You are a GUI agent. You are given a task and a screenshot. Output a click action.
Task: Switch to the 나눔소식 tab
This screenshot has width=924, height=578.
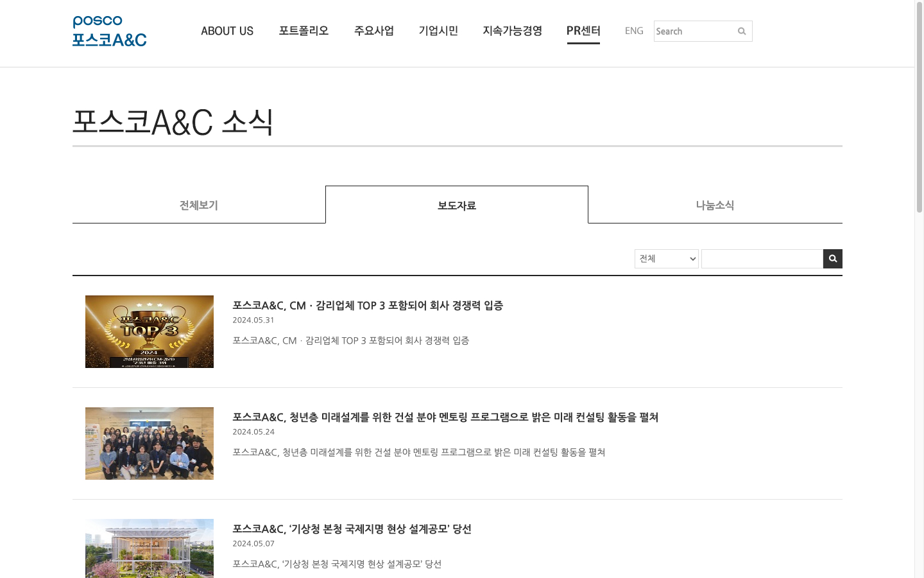(x=715, y=206)
